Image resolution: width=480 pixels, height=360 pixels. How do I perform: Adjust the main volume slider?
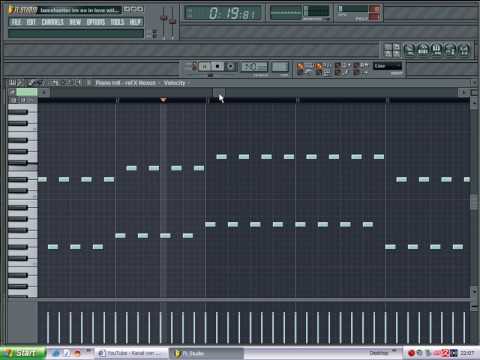(164, 18)
